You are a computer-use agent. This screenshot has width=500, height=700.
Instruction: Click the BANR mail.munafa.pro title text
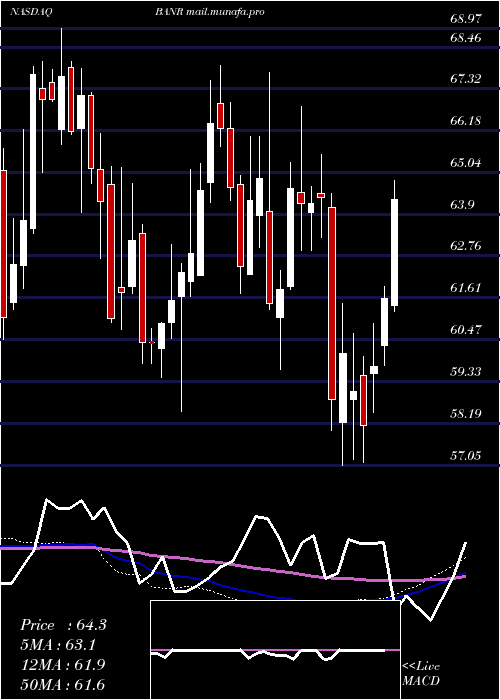pos(210,12)
